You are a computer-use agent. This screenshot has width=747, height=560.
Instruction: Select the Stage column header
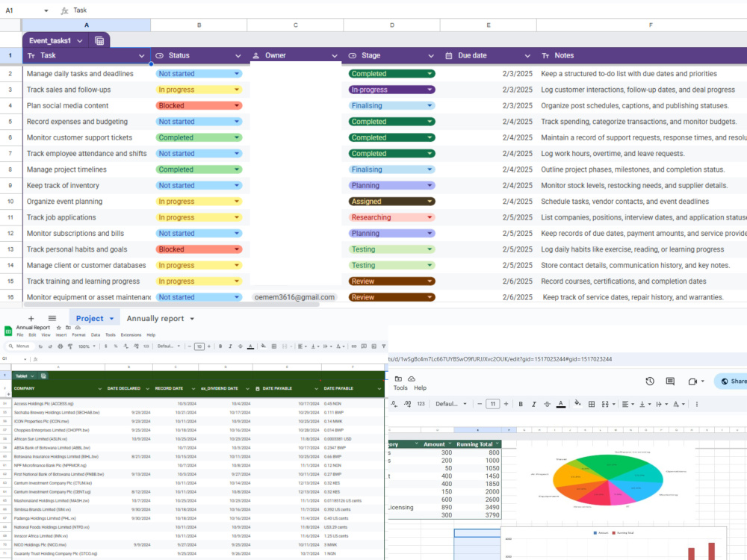pos(391,56)
